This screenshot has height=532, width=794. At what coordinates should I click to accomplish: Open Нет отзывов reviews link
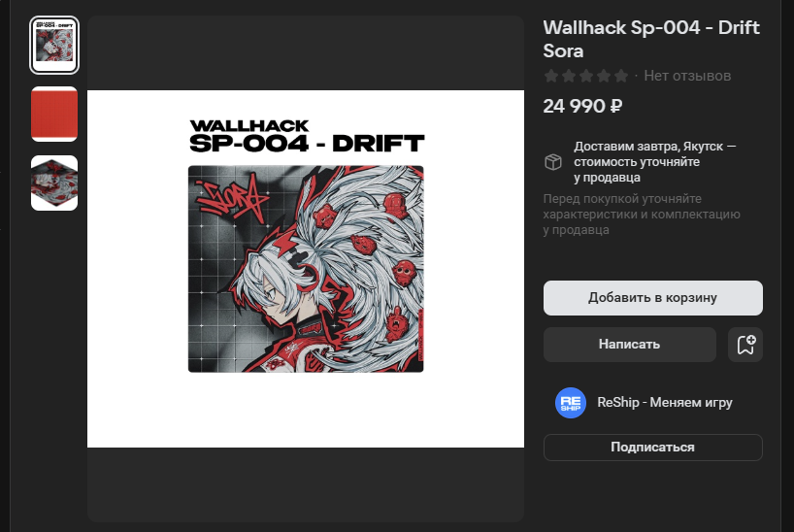tap(687, 76)
